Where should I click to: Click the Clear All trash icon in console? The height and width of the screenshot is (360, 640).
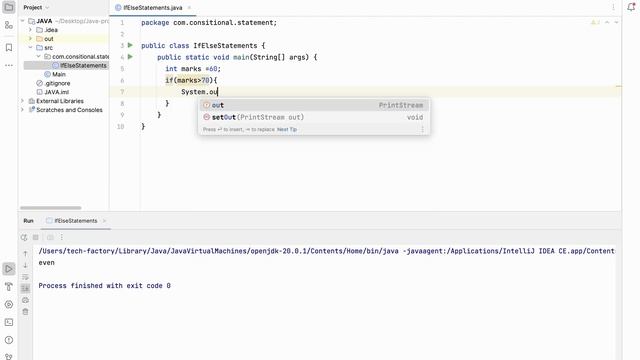coord(25,312)
